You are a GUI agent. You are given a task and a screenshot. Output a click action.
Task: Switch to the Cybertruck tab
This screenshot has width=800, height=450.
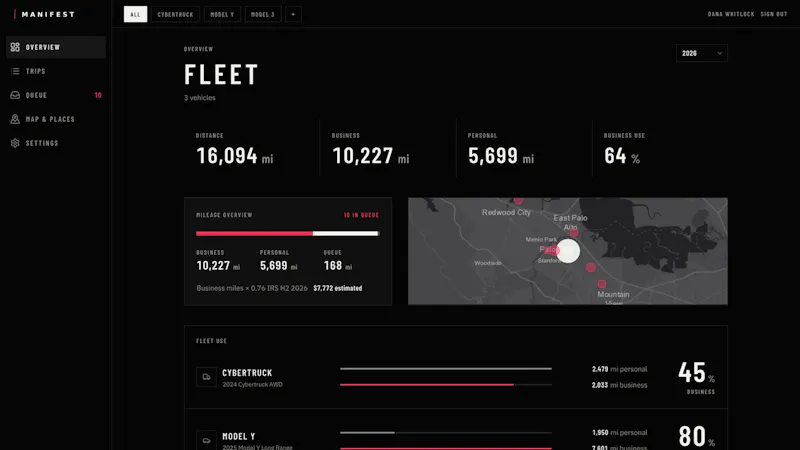175,14
